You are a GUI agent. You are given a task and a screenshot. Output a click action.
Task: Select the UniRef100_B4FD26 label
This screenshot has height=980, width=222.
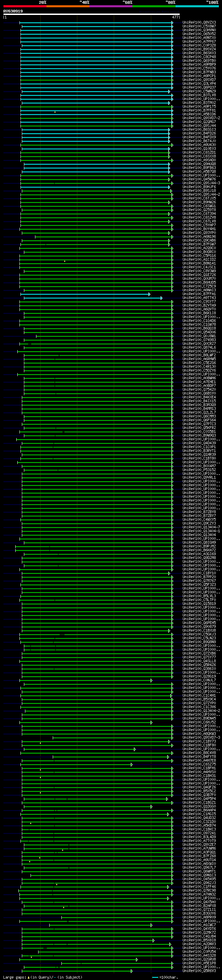(199, 133)
